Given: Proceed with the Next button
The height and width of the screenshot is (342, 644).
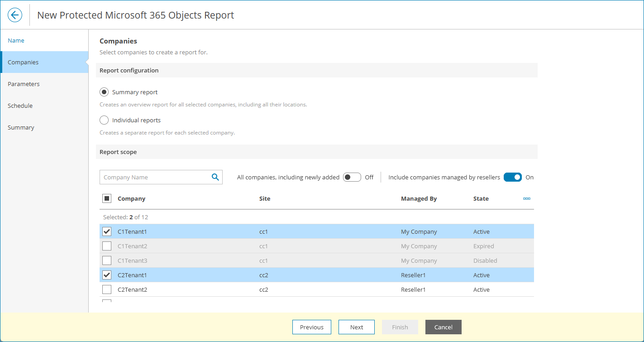Looking at the screenshot, I should click(357, 327).
